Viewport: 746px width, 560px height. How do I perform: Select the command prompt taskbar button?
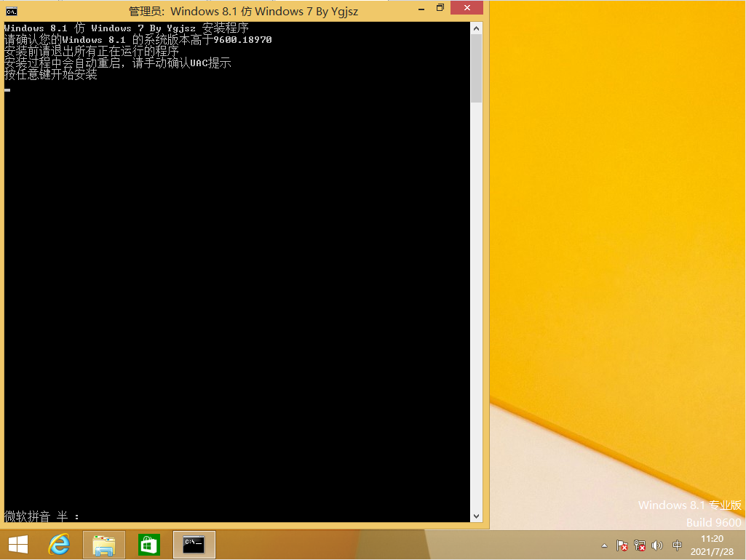click(x=194, y=545)
